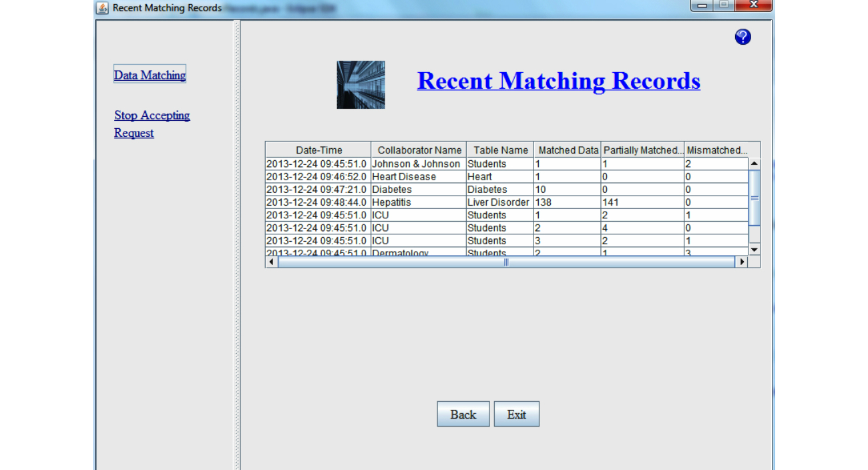Click the Matched Data column header
The width and height of the screenshot is (868, 470).
click(568, 150)
